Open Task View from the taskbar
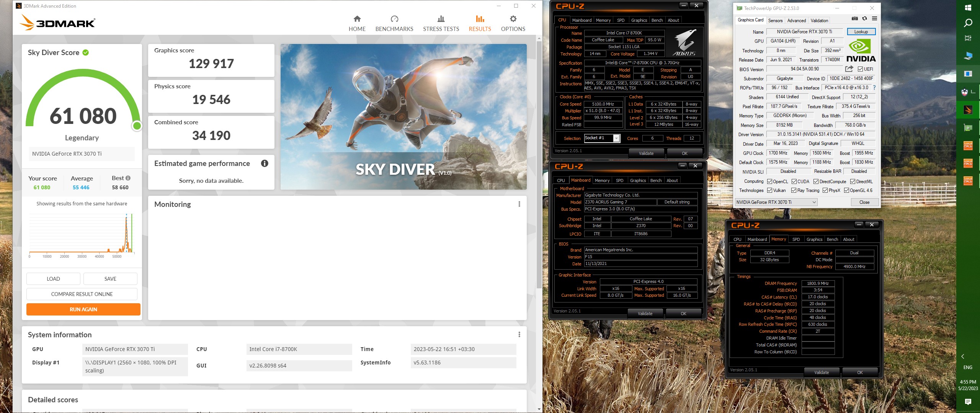This screenshot has width=980, height=413. [968, 38]
